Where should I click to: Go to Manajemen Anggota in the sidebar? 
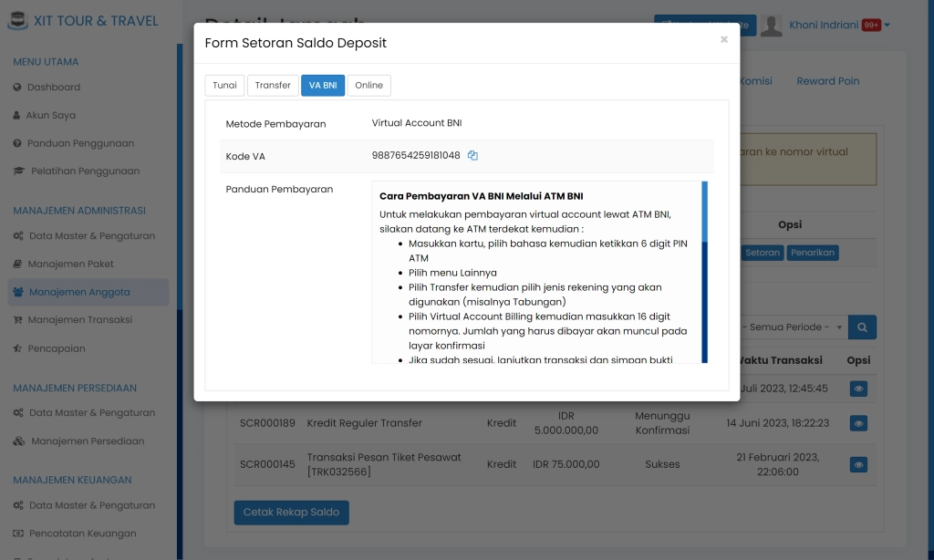tap(79, 293)
